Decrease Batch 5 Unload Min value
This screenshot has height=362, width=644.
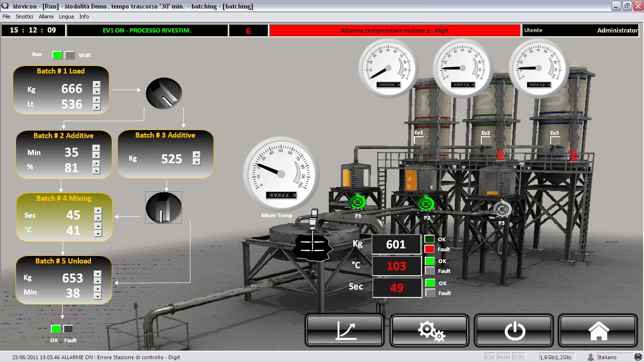(97, 296)
